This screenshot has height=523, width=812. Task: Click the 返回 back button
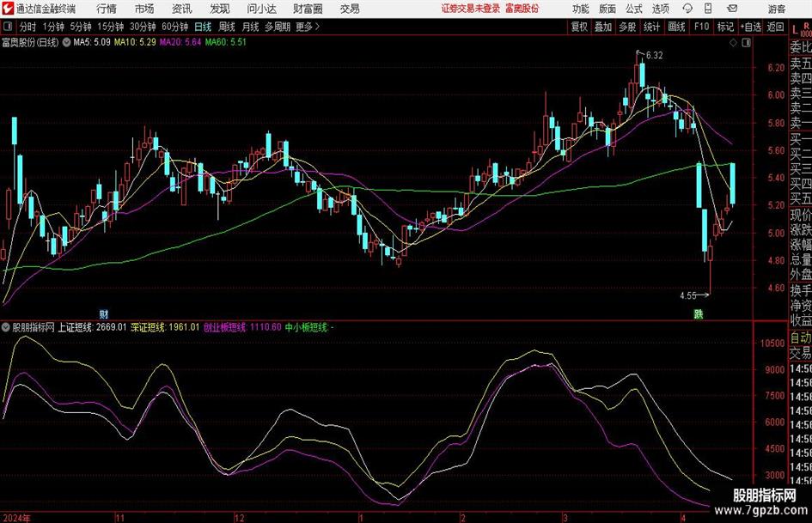(x=775, y=27)
